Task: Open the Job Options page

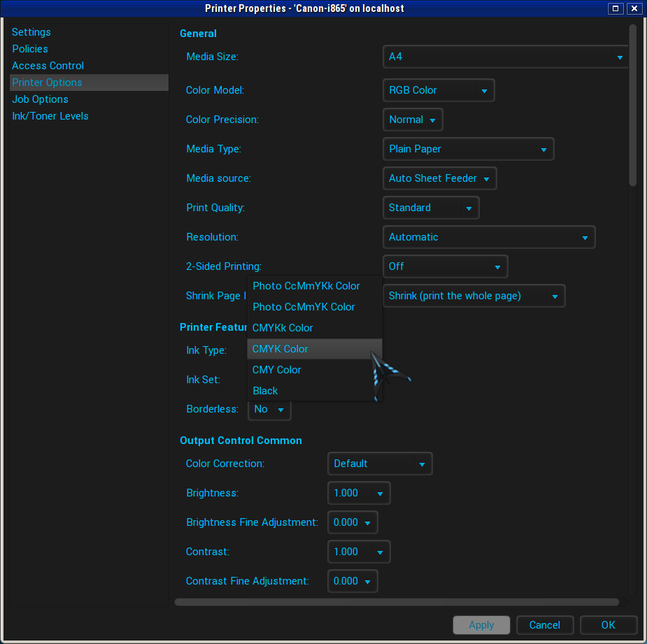Action: click(40, 99)
